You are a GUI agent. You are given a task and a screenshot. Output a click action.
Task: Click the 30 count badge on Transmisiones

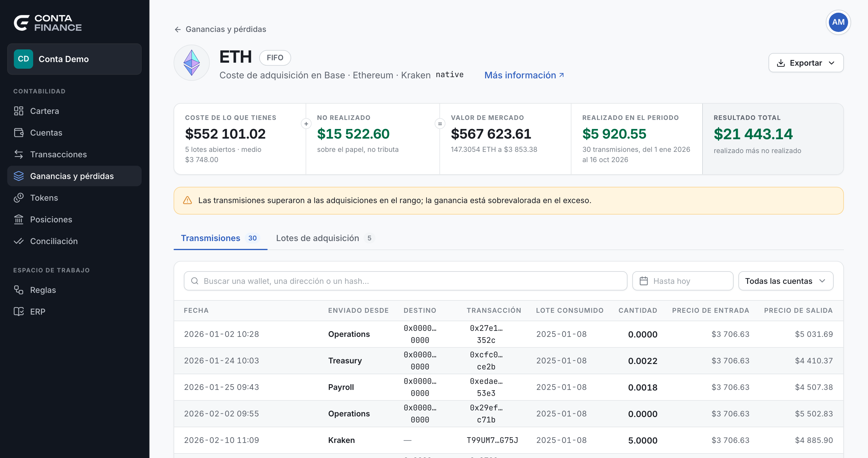click(252, 238)
